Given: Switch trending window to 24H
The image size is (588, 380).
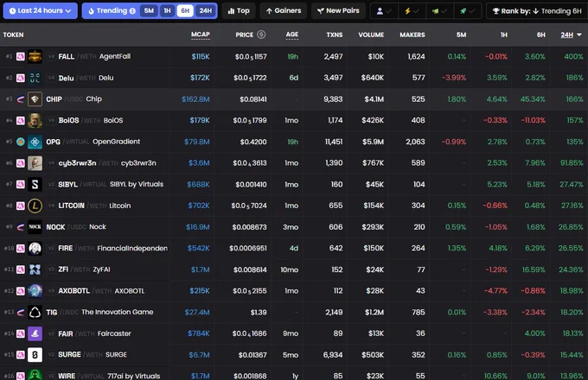Looking at the screenshot, I should click(205, 11).
